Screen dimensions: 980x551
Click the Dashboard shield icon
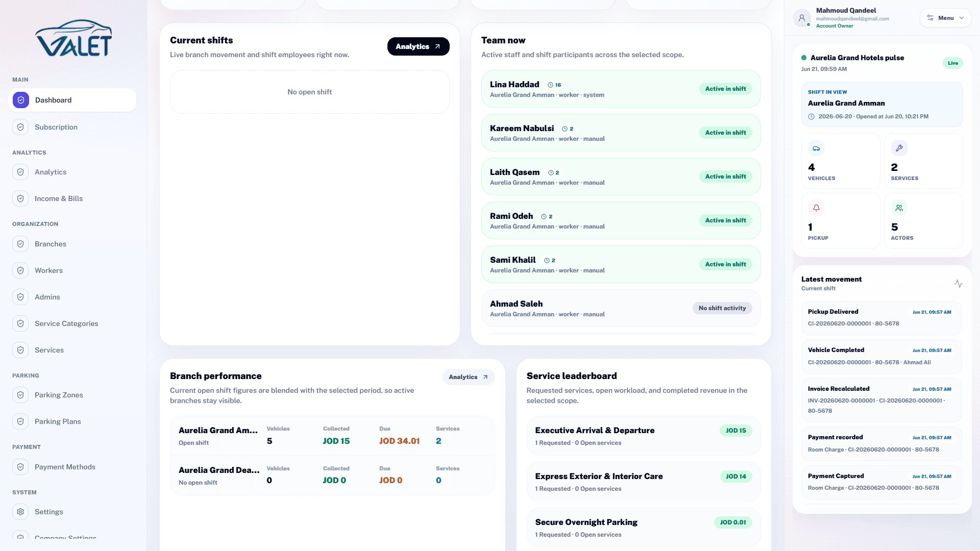click(x=21, y=100)
